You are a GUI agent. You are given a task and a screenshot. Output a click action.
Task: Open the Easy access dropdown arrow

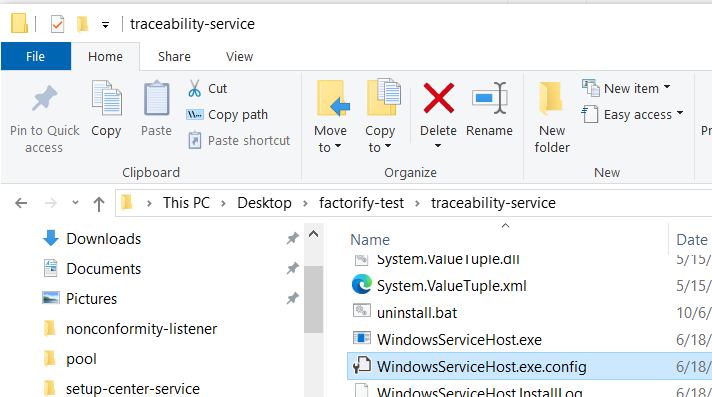pyautogui.click(x=680, y=113)
